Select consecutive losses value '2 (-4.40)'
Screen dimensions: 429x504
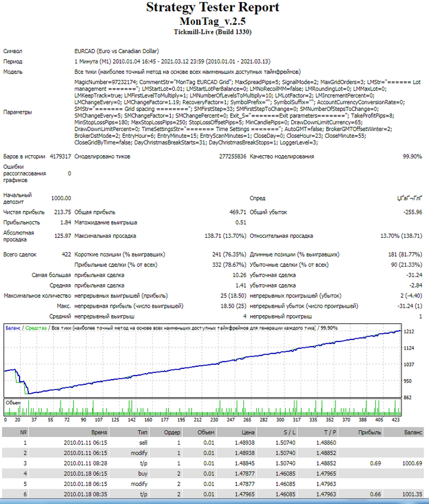click(411, 296)
